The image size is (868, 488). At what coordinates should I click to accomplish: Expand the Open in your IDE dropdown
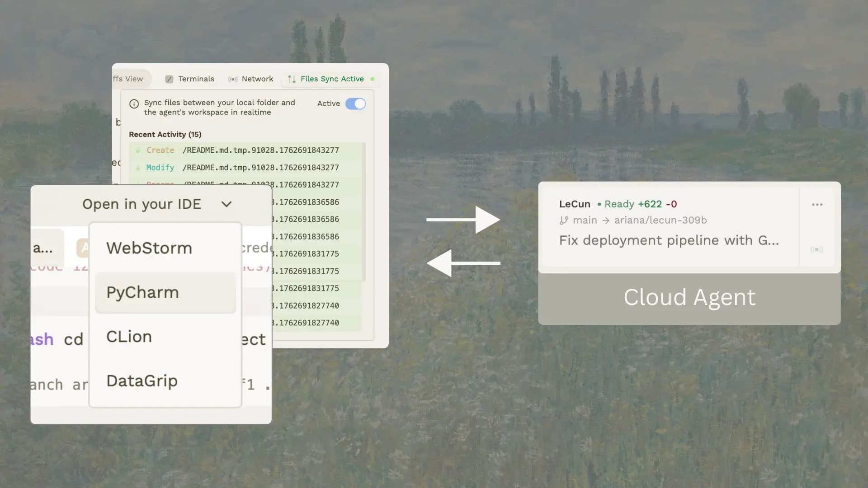(142, 204)
